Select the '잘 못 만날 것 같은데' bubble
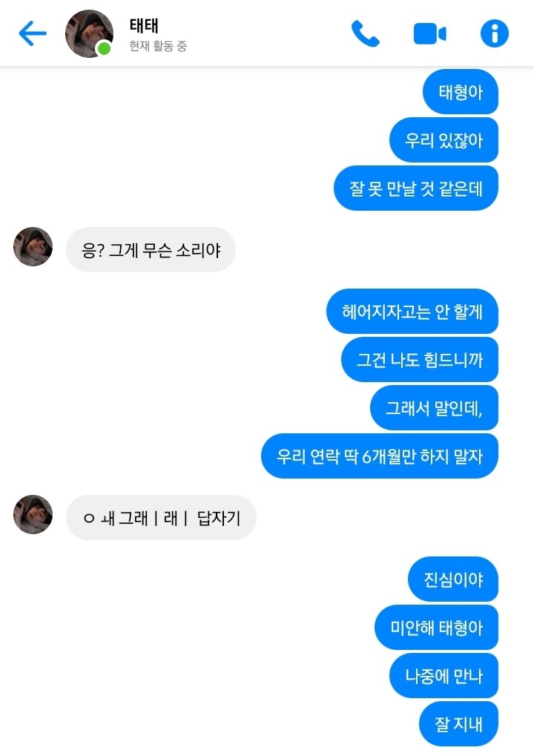Viewport: 534px width, 756px height. [415, 188]
